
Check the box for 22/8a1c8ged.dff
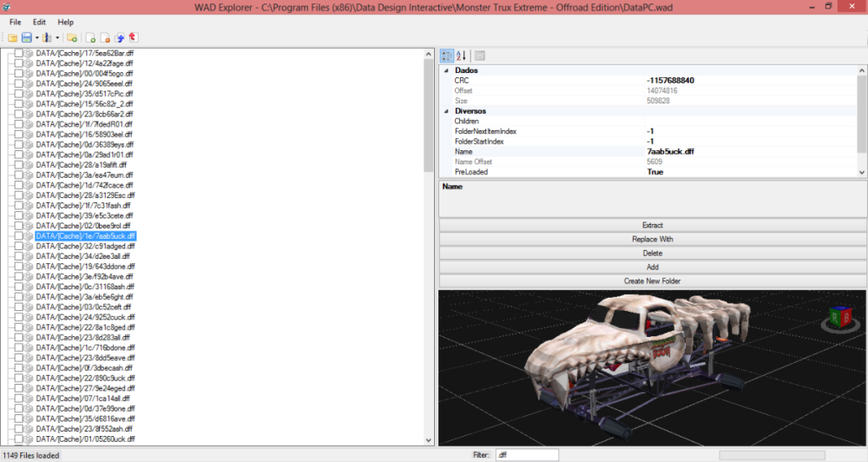pos(19,327)
